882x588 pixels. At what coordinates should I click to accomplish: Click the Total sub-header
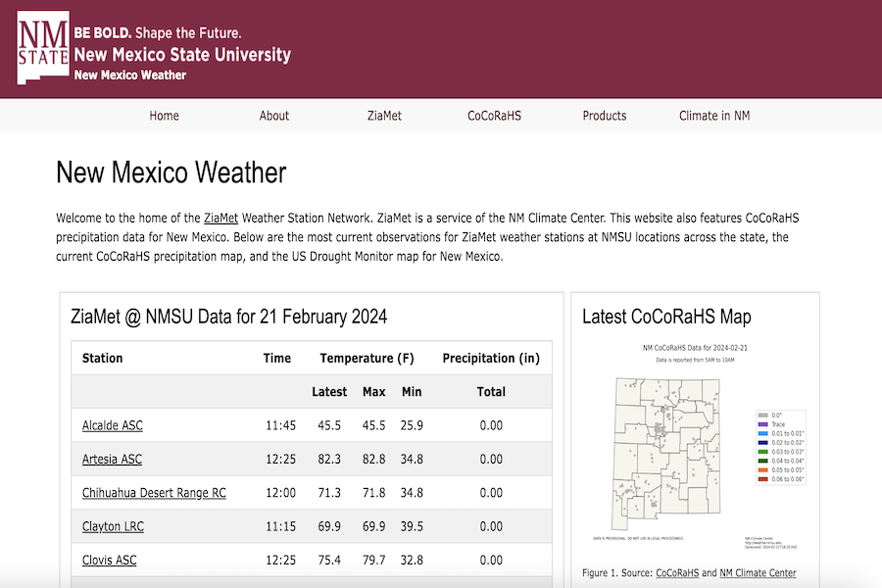point(491,392)
